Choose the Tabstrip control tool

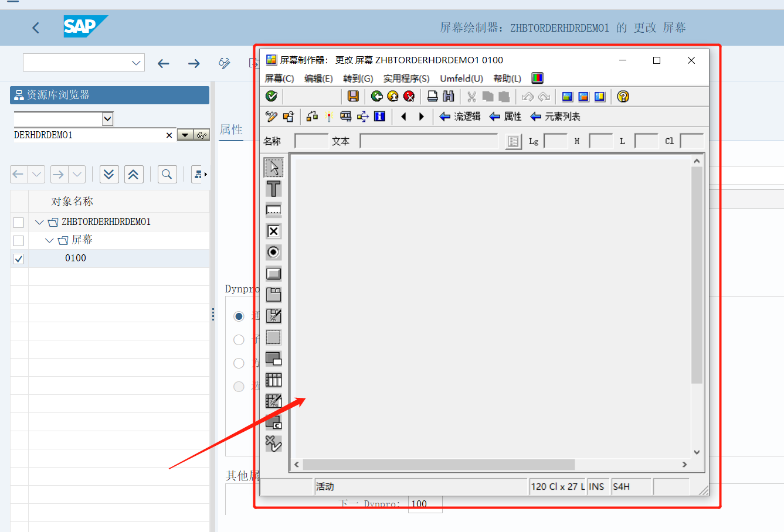pos(273,294)
